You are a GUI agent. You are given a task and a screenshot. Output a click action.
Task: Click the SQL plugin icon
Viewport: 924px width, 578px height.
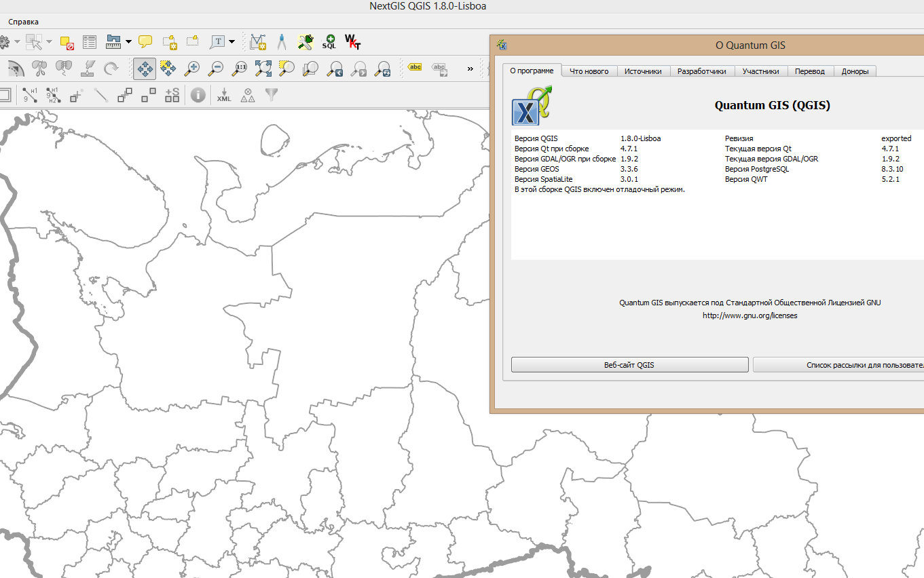pos(329,42)
